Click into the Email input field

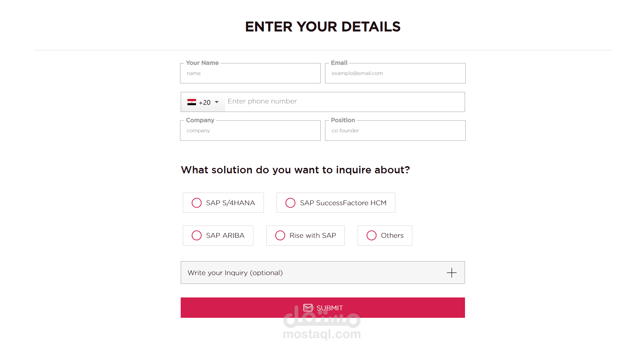(x=395, y=74)
